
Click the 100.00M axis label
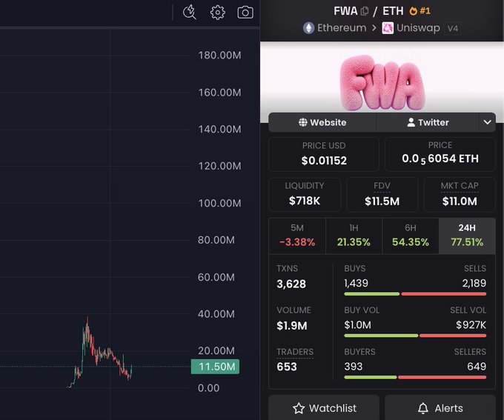click(x=220, y=204)
